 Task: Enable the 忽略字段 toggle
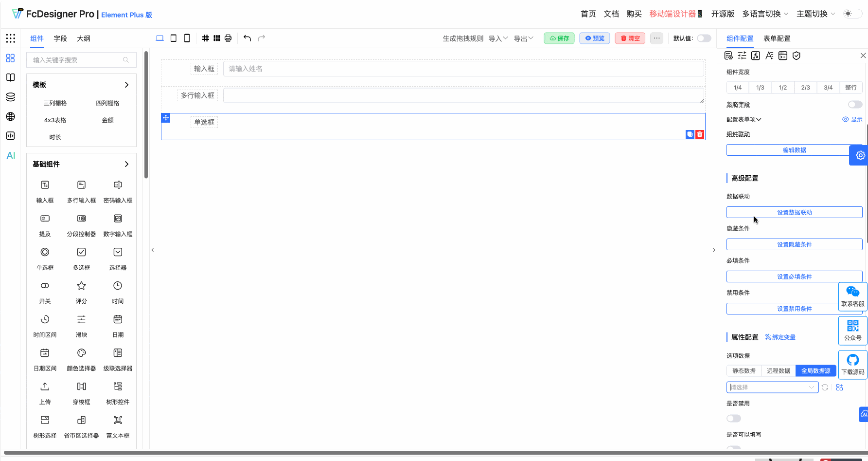coord(854,104)
